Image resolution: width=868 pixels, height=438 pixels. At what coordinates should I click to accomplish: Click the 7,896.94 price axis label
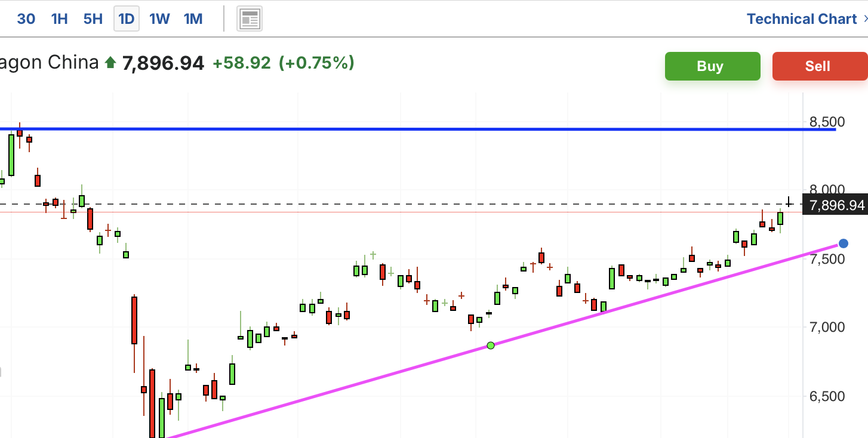[836, 206]
